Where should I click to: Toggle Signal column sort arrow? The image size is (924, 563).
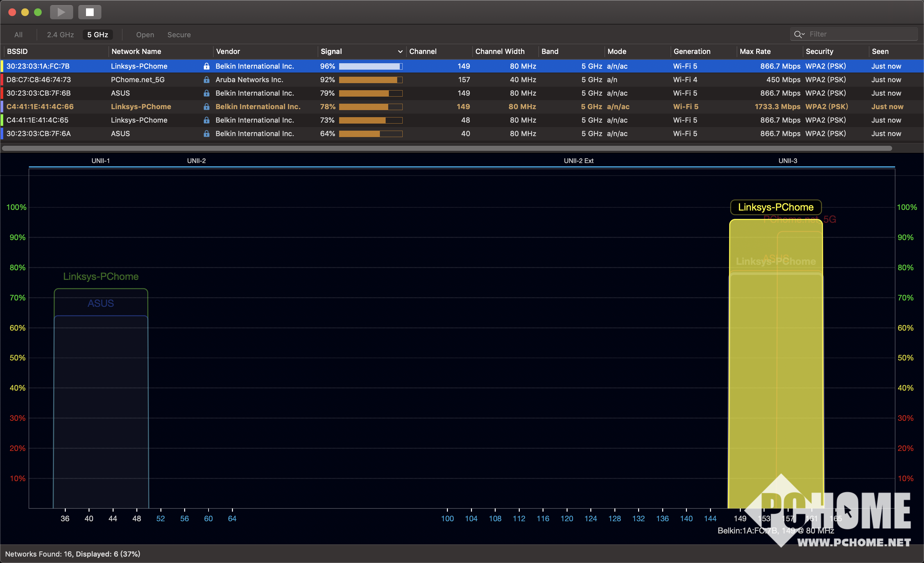[400, 51]
